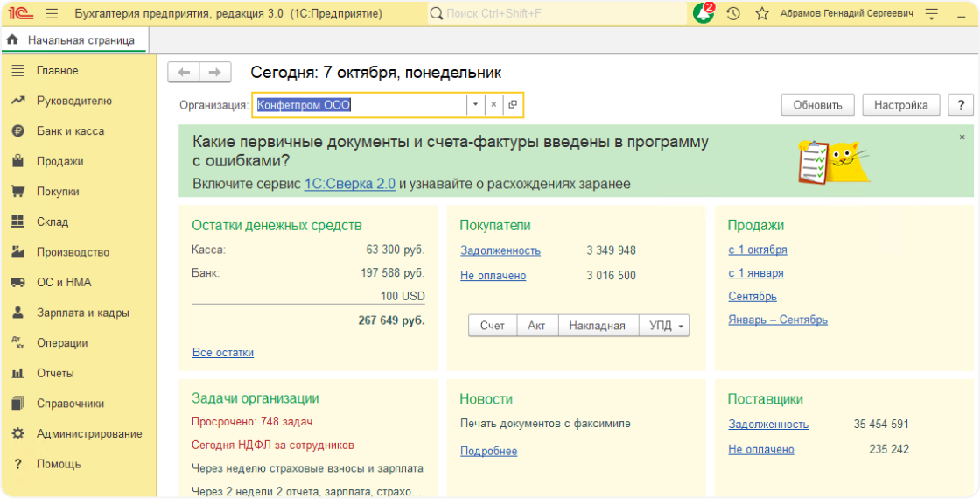The height and width of the screenshot is (499, 980).
Task: Click the Операции Дт/Кт icon
Action: pyautogui.click(x=18, y=342)
